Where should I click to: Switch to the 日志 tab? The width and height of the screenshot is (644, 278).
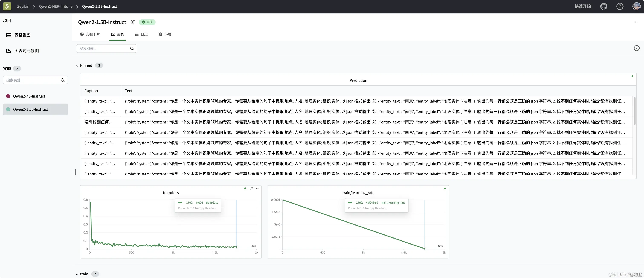click(x=141, y=34)
